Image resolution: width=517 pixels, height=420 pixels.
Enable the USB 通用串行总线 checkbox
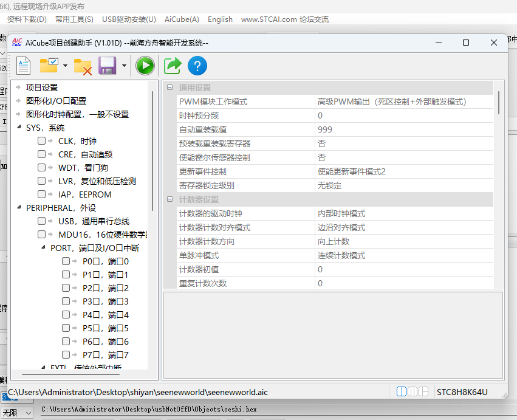point(41,220)
